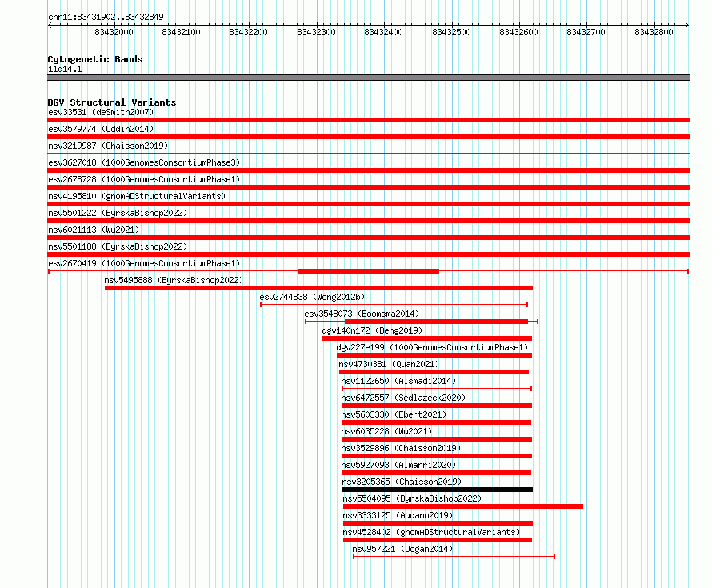Open esv2744838 (Wong2012b) variant
This screenshot has height=588, width=712.
(x=312, y=297)
